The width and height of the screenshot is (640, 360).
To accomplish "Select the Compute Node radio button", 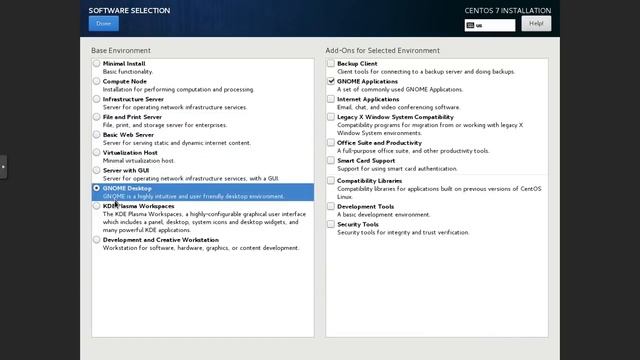I will (96, 81).
